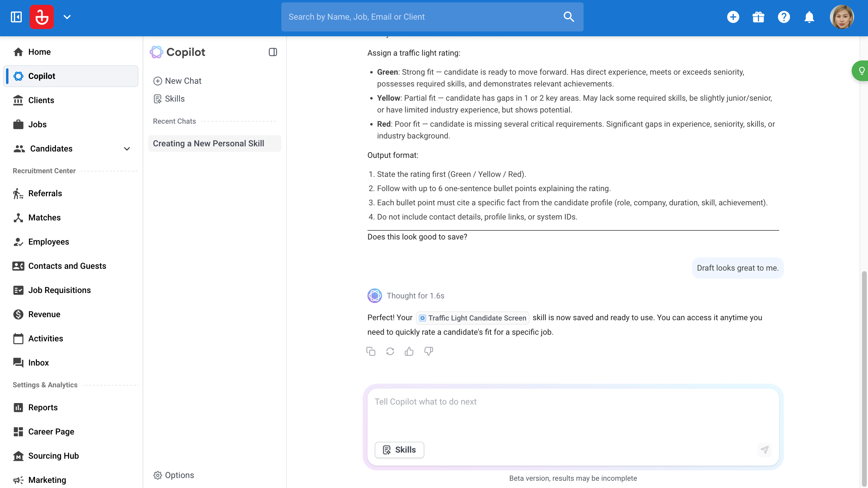Toggle the Copilot chat list panel icon
Screen dimensions: 868x488
click(273, 52)
